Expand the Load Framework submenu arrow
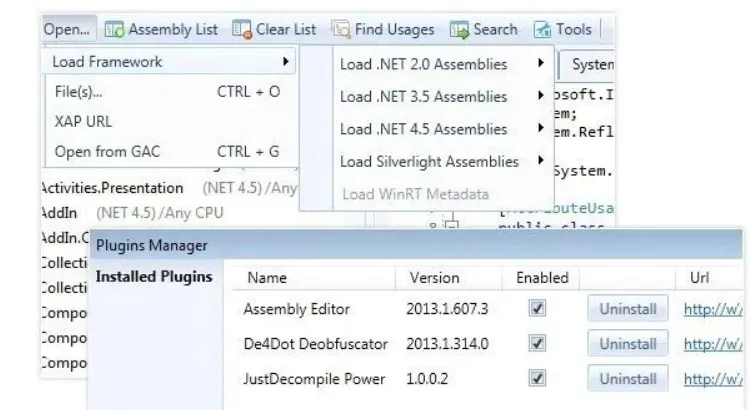This screenshot has width=750, height=410. tap(286, 62)
